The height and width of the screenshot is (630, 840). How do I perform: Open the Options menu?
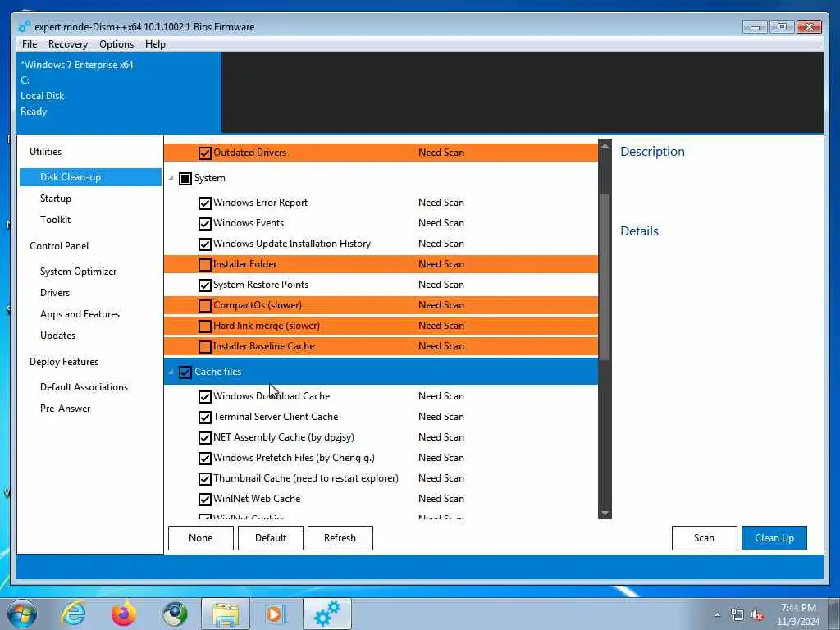pyautogui.click(x=116, y=44)
